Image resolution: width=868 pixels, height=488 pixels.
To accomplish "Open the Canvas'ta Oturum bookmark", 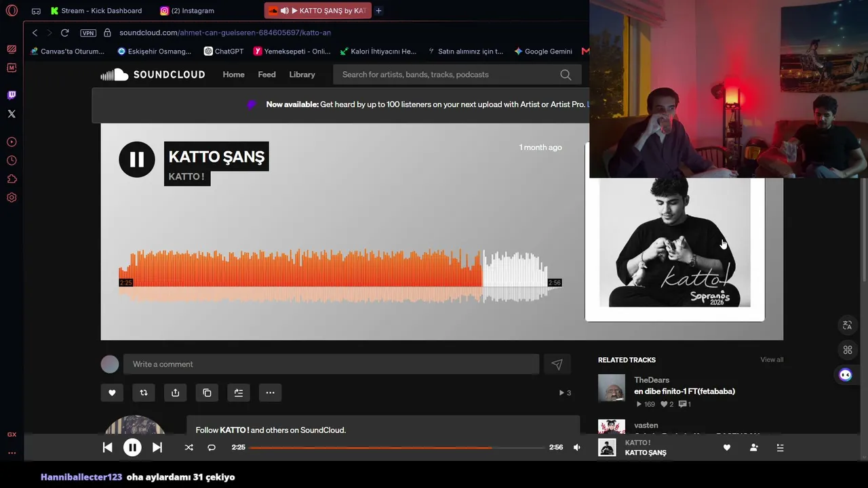I will click(68, 51).
